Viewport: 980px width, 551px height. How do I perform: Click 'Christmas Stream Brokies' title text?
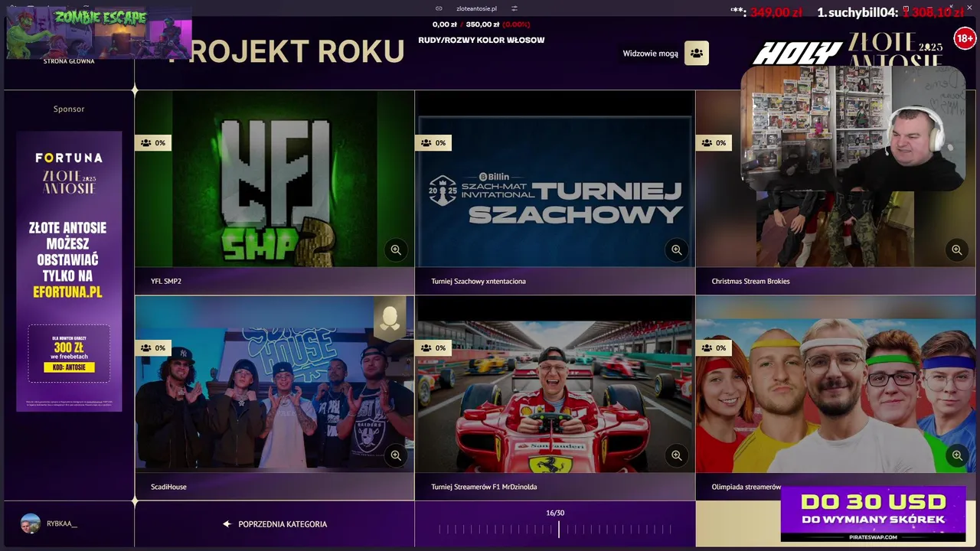point(750,281)
